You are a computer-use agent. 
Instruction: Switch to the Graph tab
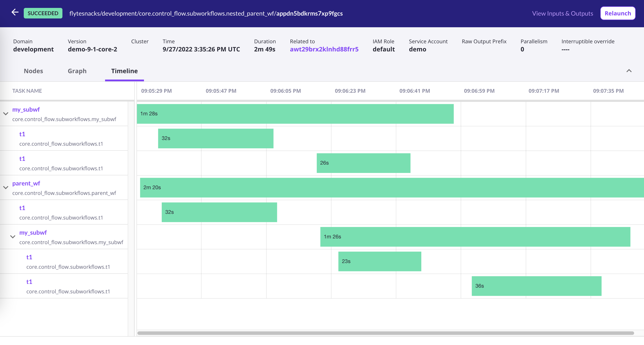click(77, 71)
